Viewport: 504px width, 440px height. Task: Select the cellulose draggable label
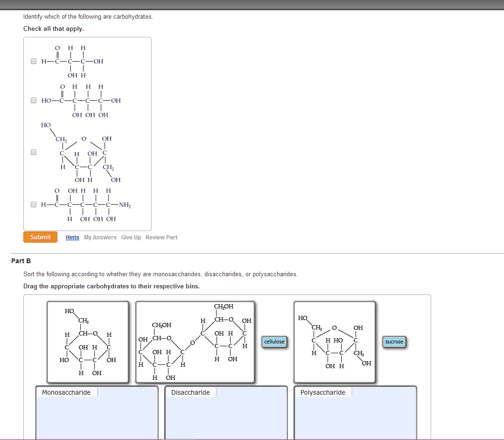tap(274, 342)
